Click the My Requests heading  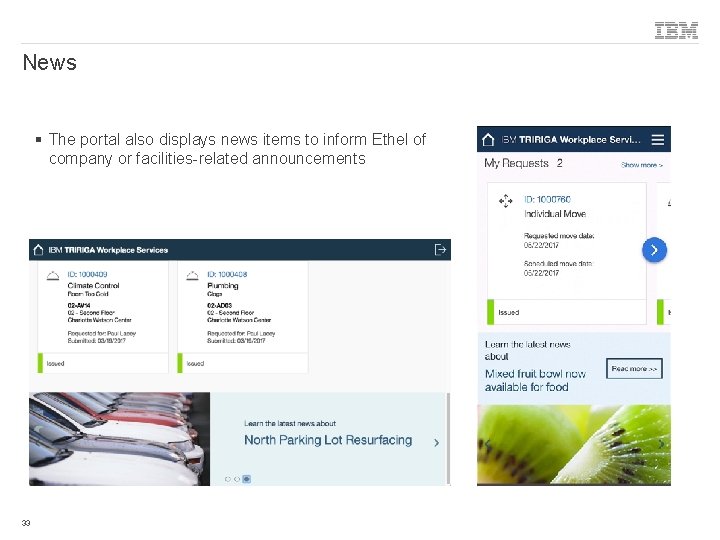point(516,163)
